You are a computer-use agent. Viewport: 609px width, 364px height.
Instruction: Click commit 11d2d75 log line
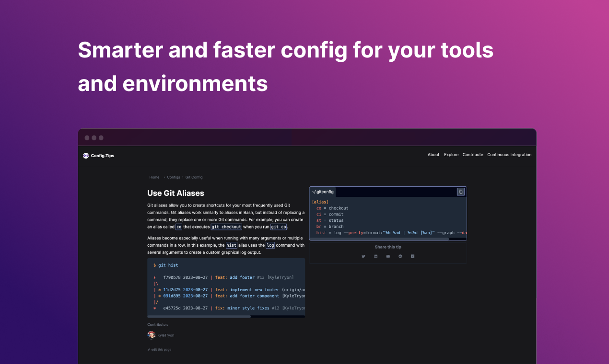229,290
